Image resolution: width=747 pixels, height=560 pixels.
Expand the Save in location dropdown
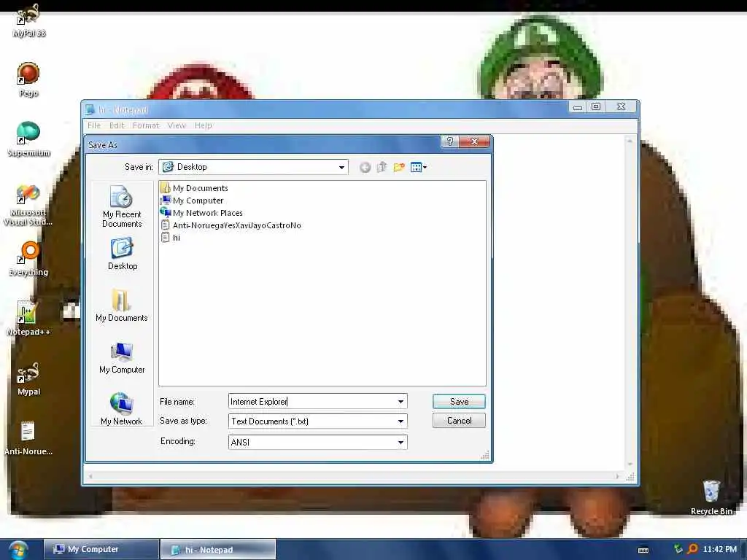(341, 167)
